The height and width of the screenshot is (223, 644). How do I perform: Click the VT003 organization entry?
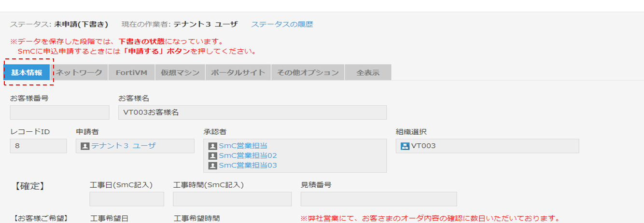tap(423, 146)
